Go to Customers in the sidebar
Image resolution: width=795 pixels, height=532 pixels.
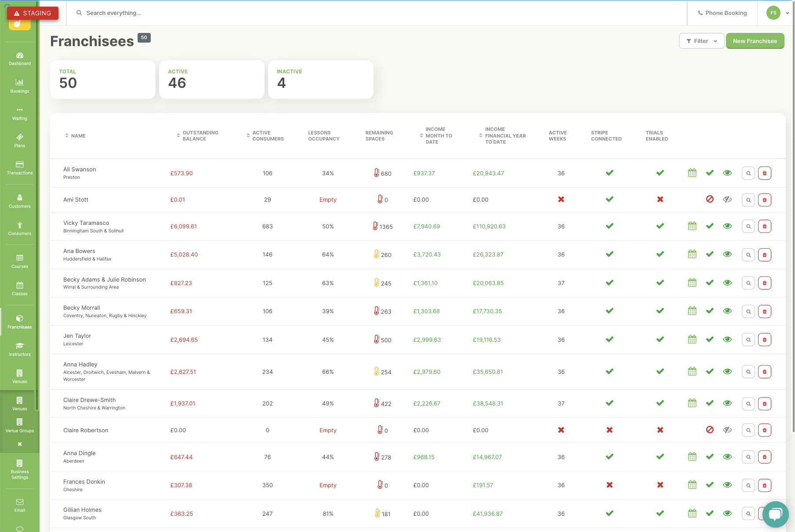(x=20, y=201)
